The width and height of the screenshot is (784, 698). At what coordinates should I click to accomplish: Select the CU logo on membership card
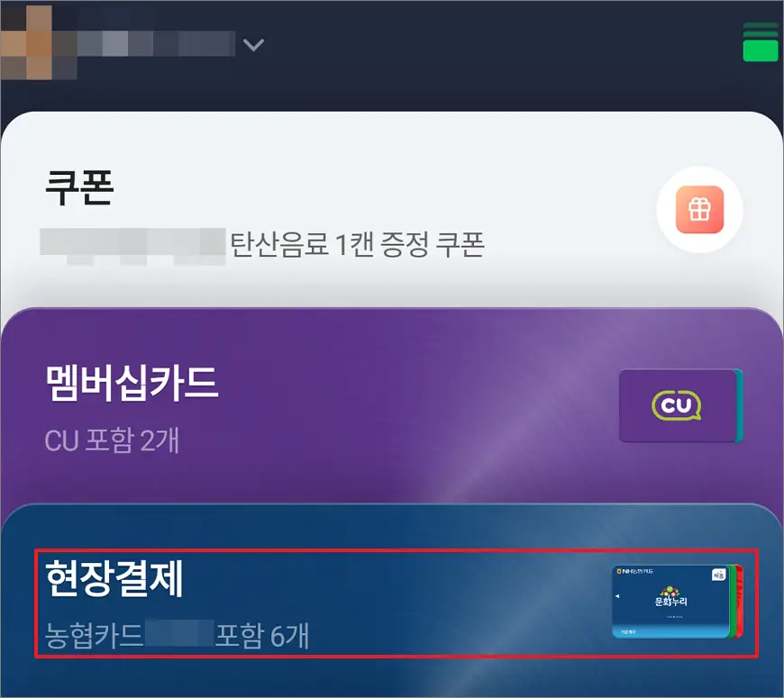click(677, 405)
